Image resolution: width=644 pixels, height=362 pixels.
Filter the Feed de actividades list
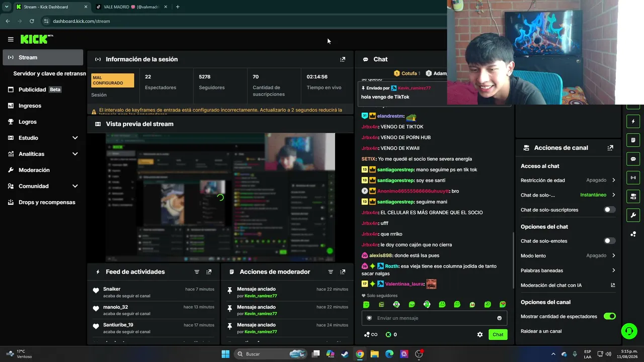197,272
